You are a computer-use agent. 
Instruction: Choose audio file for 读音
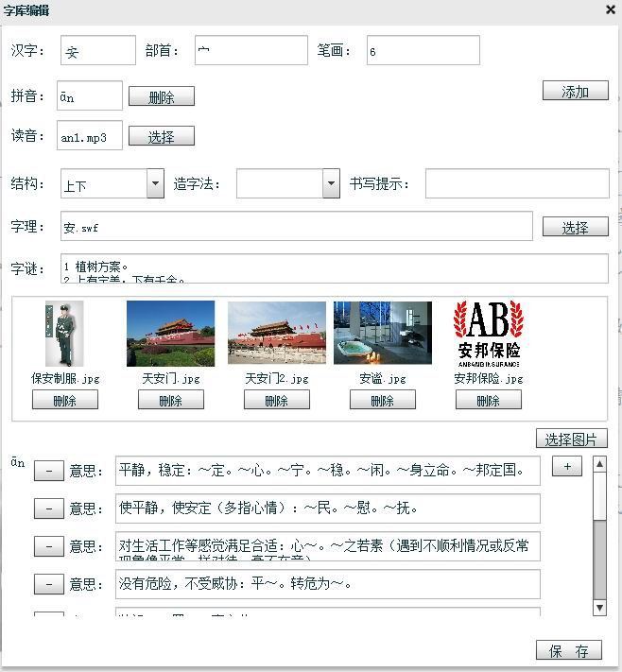161,137
